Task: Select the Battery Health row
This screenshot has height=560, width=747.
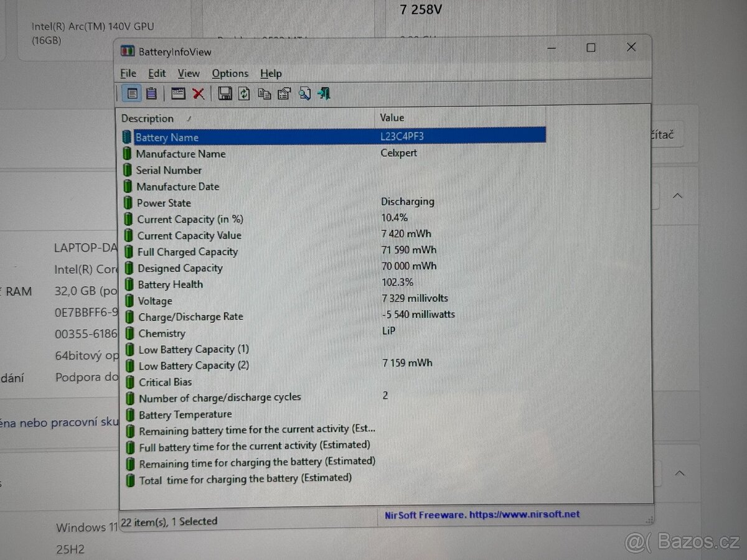Action: 171,284
